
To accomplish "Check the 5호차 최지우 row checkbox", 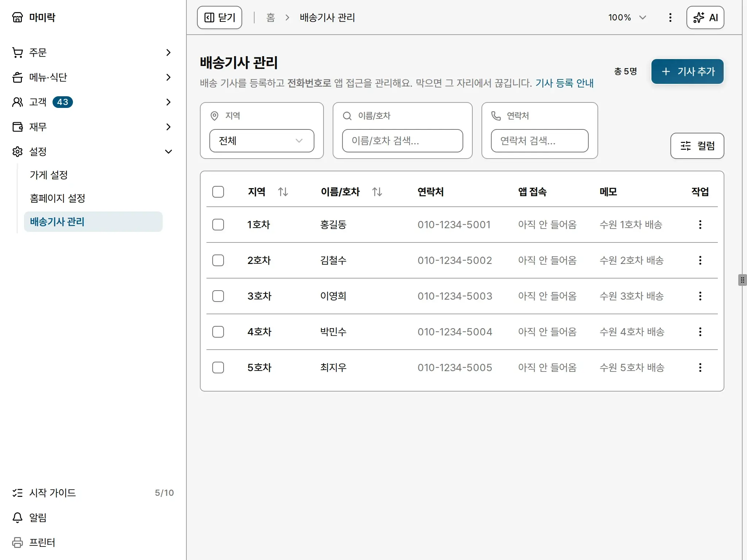I will click(x=218, y=367).
